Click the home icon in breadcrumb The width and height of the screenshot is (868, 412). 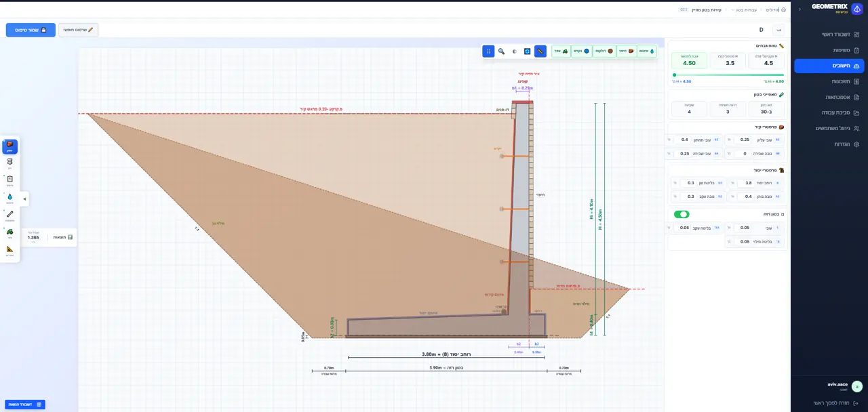(x=784, y=9)
